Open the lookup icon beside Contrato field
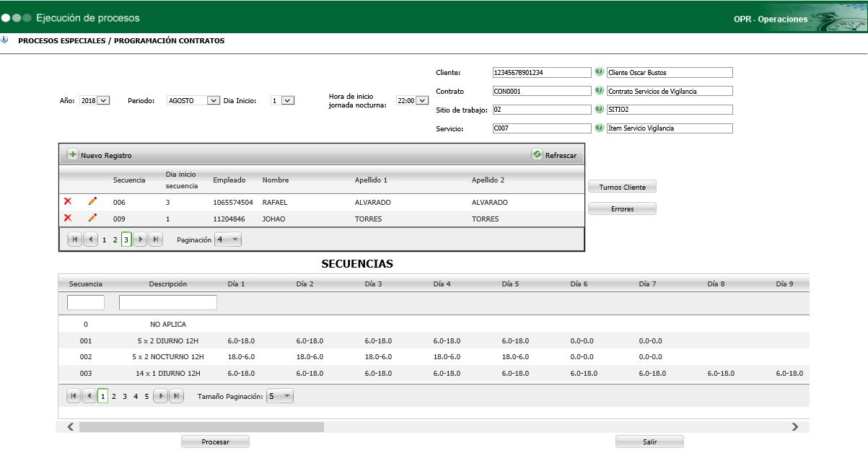This screenshot has width=868, height=466. 599,91
